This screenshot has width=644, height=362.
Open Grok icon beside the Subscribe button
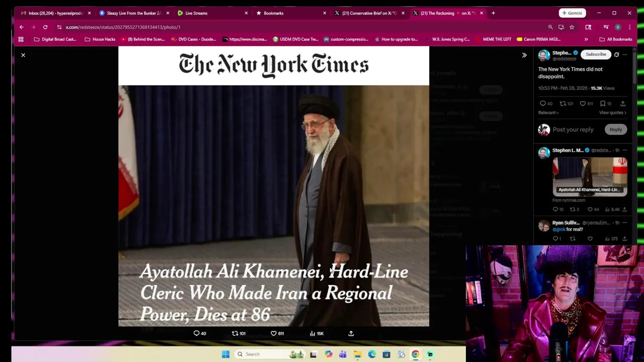[616, 54]
